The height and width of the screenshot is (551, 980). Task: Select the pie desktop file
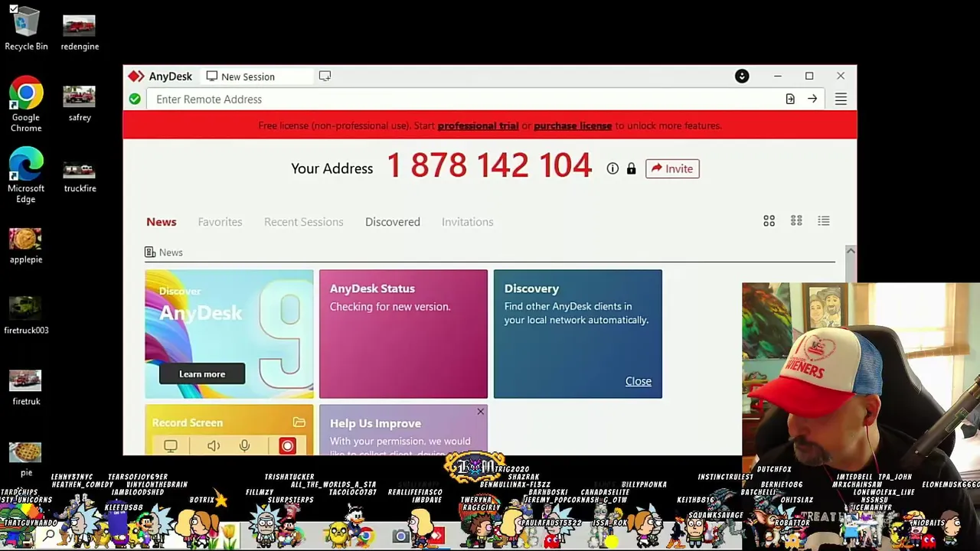click(26, 458)
